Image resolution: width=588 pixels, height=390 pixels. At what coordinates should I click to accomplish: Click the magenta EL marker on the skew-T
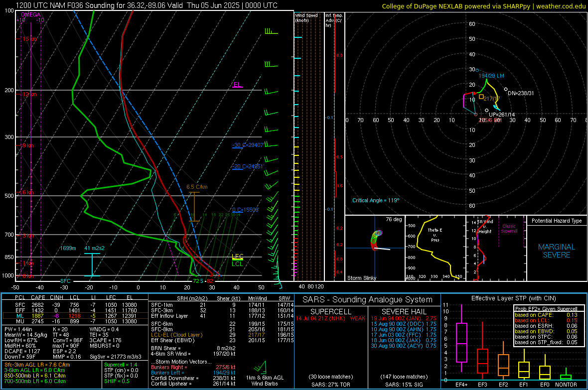coord(237,85)
